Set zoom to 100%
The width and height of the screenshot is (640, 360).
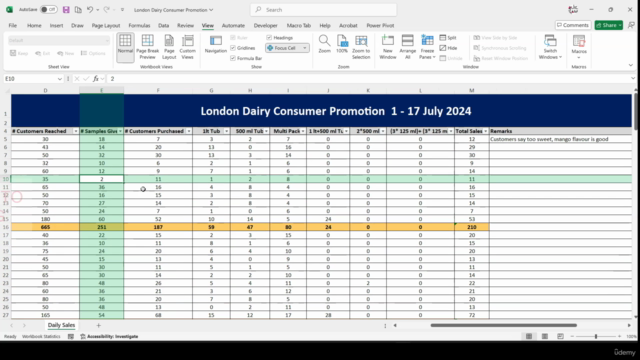coord(342,44)
